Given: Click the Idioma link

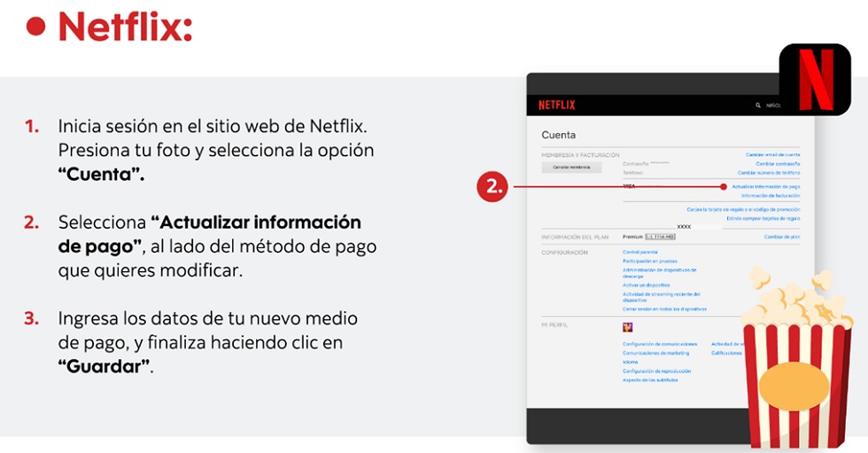Looking at the screenshot, I should 630,363.
